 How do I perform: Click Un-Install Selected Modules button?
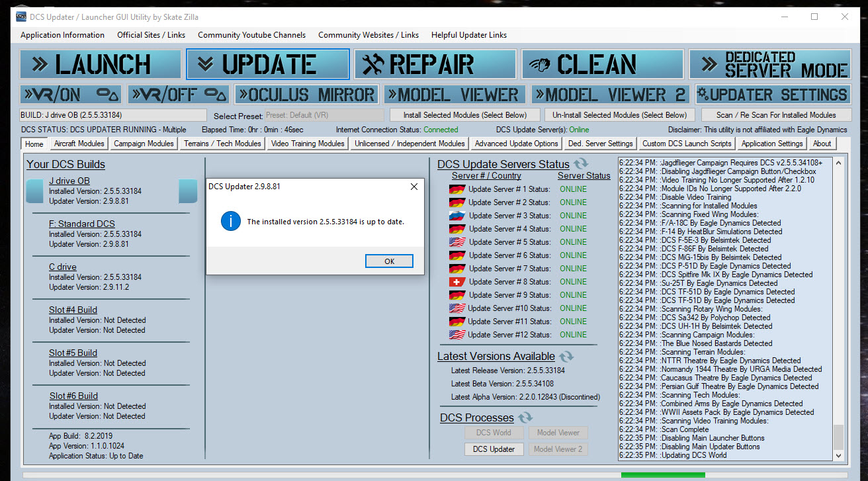coord(620,115)
